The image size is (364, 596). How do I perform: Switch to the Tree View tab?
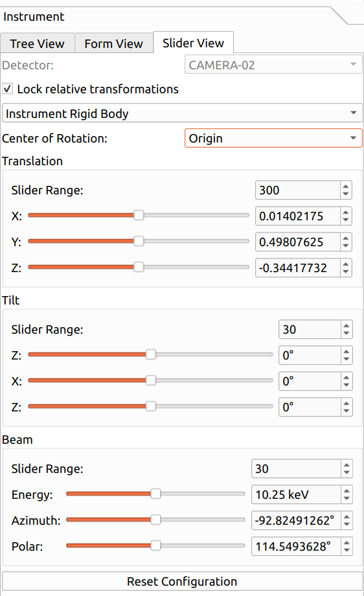coord(37,43)
